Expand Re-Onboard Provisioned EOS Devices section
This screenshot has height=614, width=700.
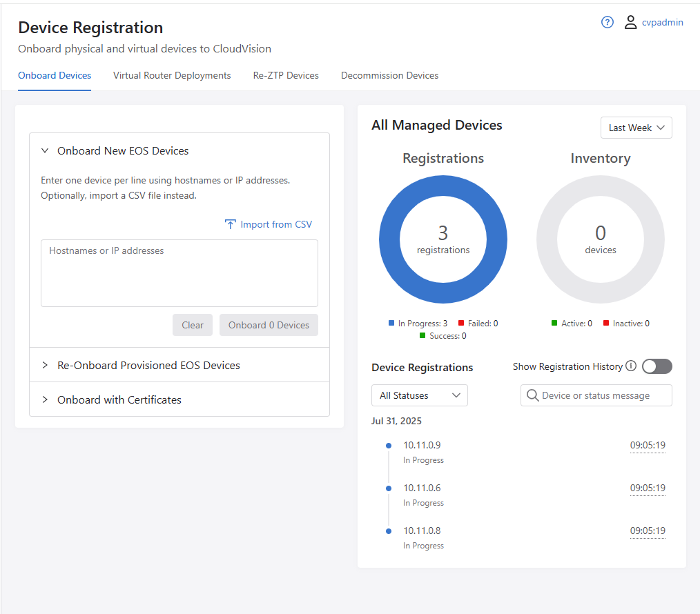click(148, 365)
